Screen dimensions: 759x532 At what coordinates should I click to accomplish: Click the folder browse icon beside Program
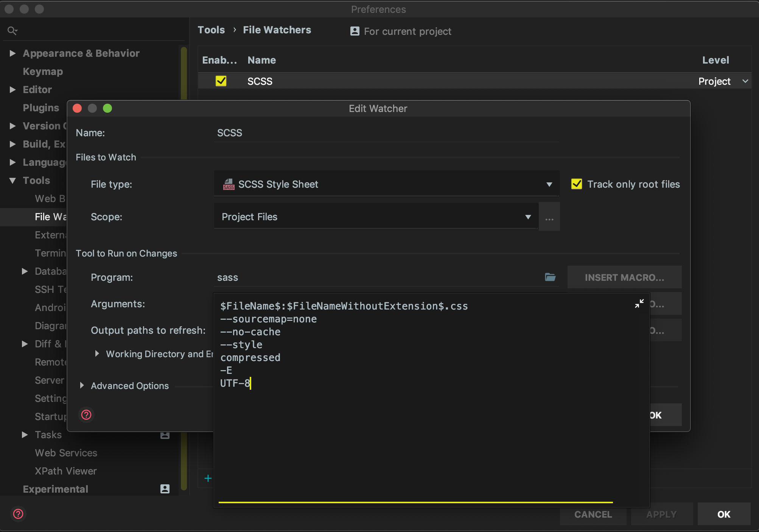[x=550, y=277]
